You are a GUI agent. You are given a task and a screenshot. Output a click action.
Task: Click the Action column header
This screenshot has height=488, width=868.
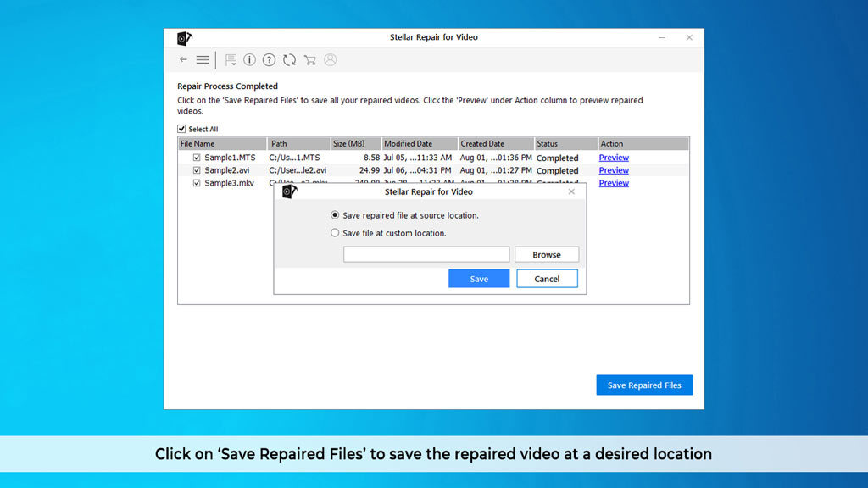(x=643, y=144)
